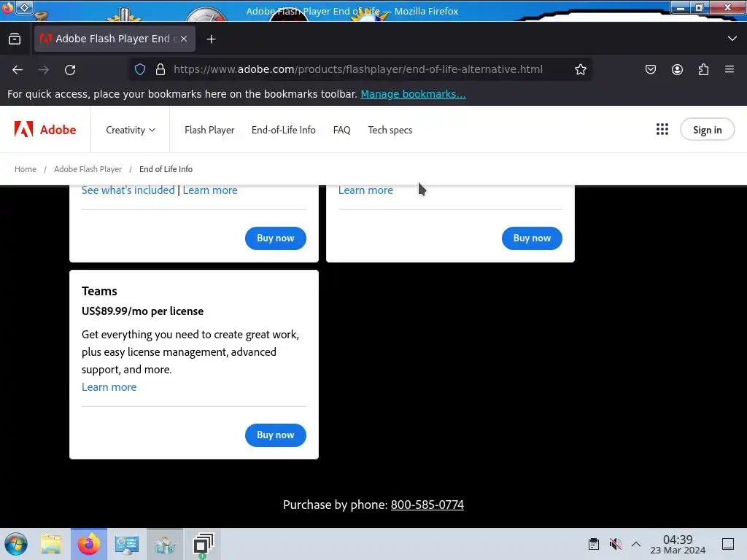Click the US$89.99/mo per license price
Screen dimensions: 747x560
tap(142, 311)
